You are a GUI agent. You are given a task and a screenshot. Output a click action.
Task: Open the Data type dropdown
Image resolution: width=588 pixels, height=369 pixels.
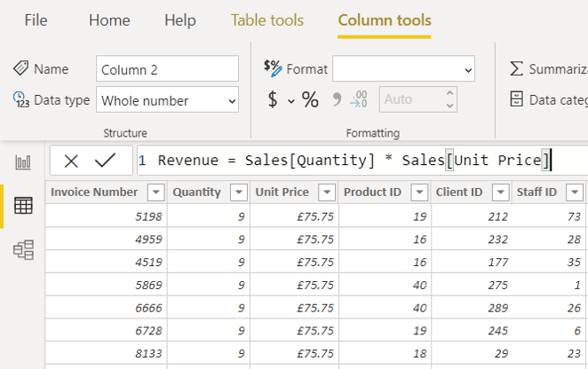(167, 101)
